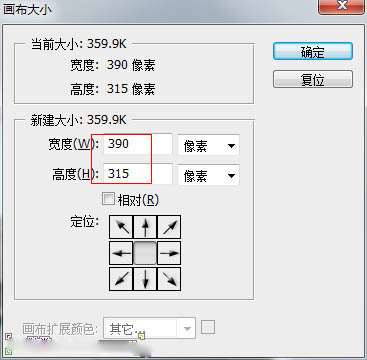Anchor canvas to bottom-center arrow

pos(145,279)
